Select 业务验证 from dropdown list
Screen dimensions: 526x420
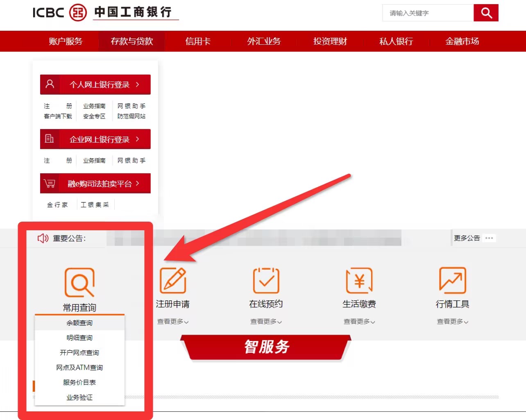coord(79,397)
